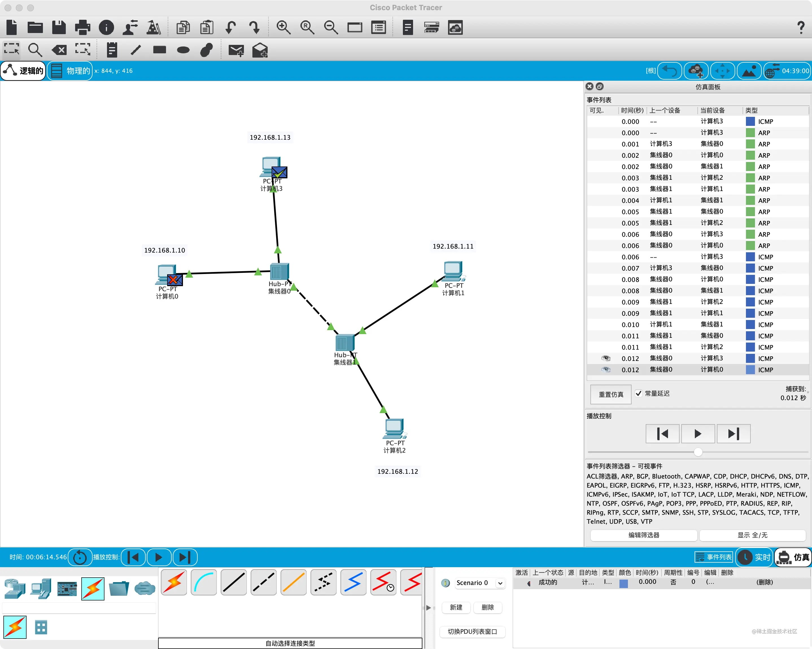Save the project with the floppy icon
The width and height of the screenshot is (812, 649).
(x=59, y=27)
